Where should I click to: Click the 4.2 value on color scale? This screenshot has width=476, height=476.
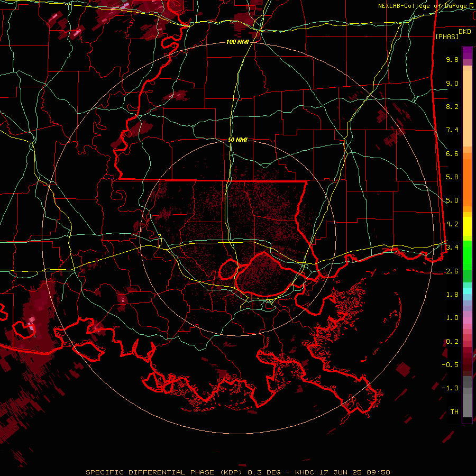coord(452,224)
